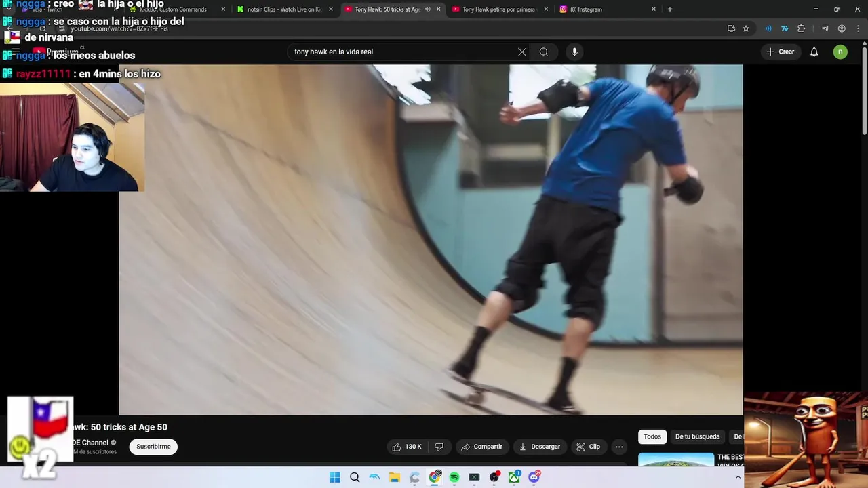Click the Compartir share button
The height and width of the screenshot is (488, 868).
click(x=481, y=447)
